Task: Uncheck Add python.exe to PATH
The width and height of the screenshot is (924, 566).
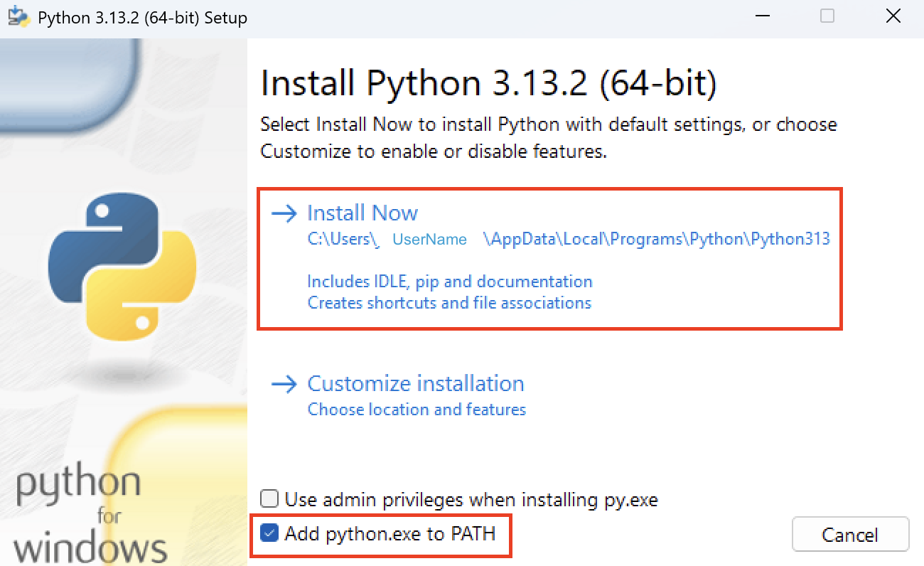Action: 269,533
